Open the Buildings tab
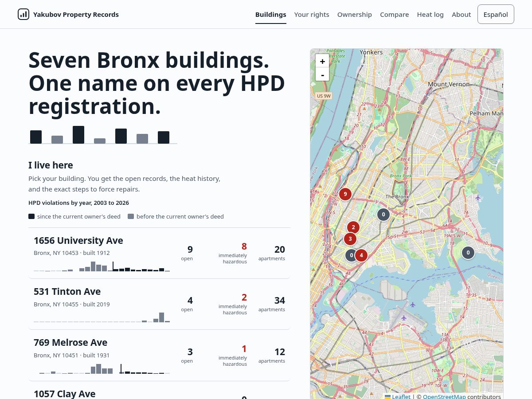 (x=271, y=14)
